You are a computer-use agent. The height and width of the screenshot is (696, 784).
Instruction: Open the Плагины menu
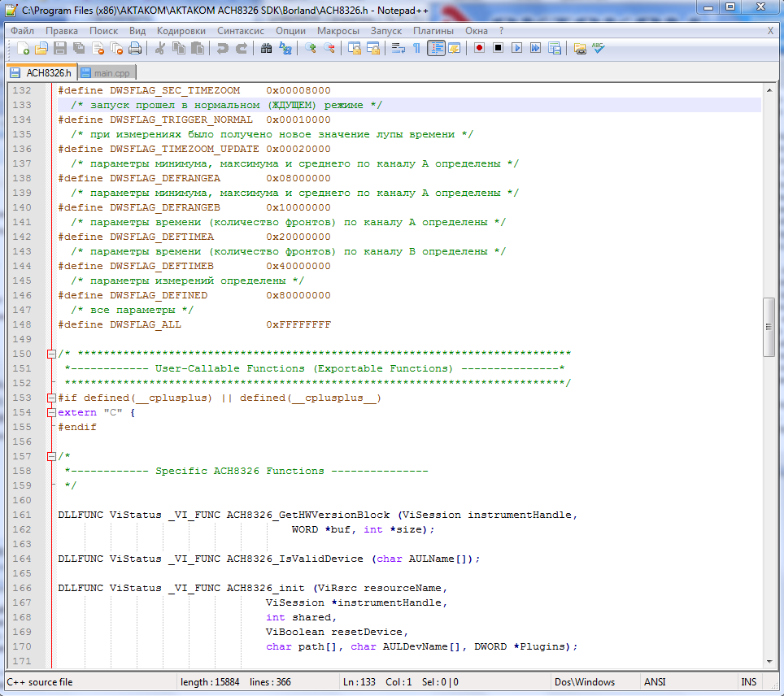[x=433, y=30]
